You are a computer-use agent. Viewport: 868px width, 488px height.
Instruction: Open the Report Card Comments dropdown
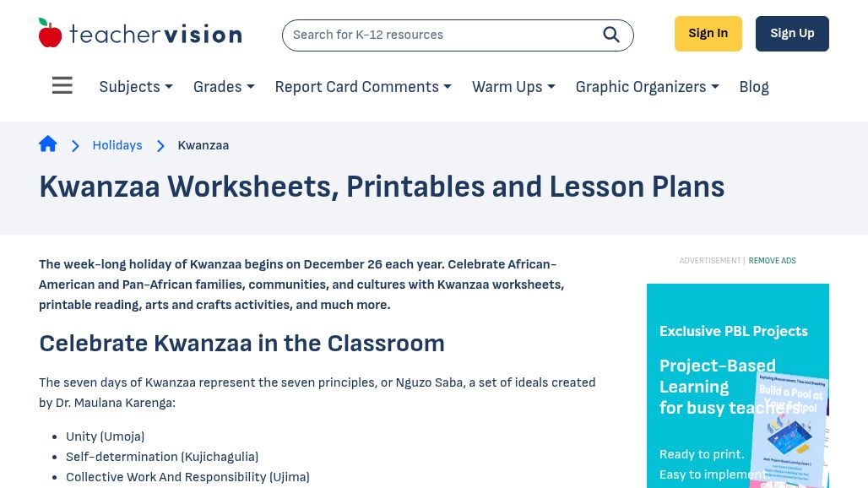click(x=363, y=87)
